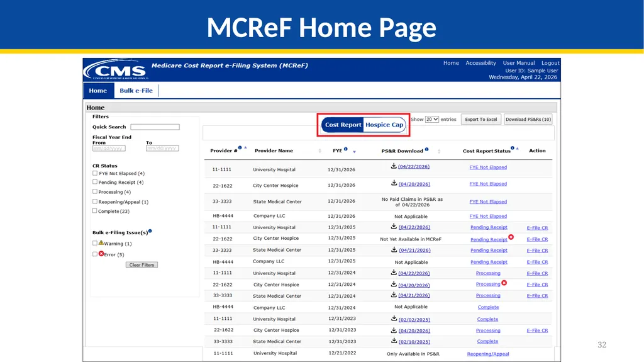Click Fiscal Year End From date field
This screenshot has width=644, height=362.
pos(109,148)
